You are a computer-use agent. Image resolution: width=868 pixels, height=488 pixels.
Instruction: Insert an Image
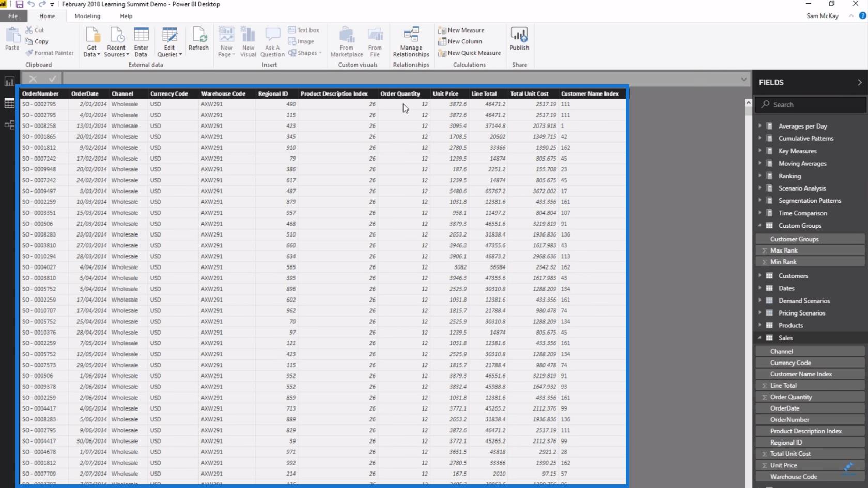(x=301, y=41)
